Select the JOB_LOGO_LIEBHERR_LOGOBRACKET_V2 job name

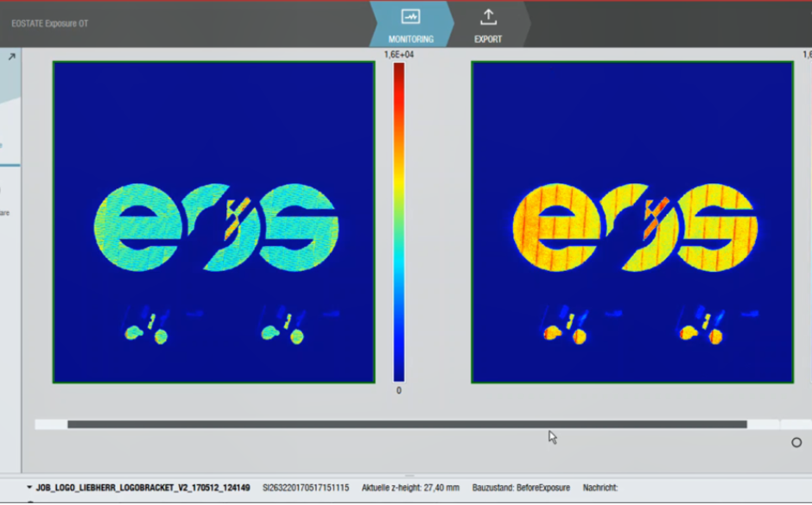(x=143, y=488)
